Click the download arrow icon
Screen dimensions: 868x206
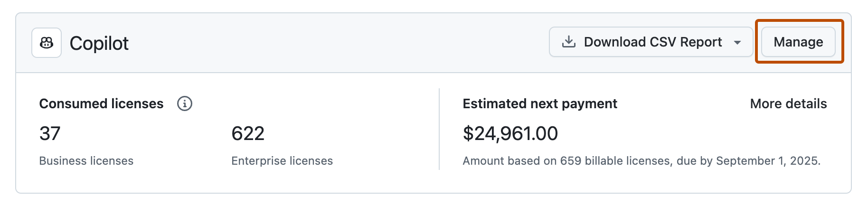[x=568, y=42]
